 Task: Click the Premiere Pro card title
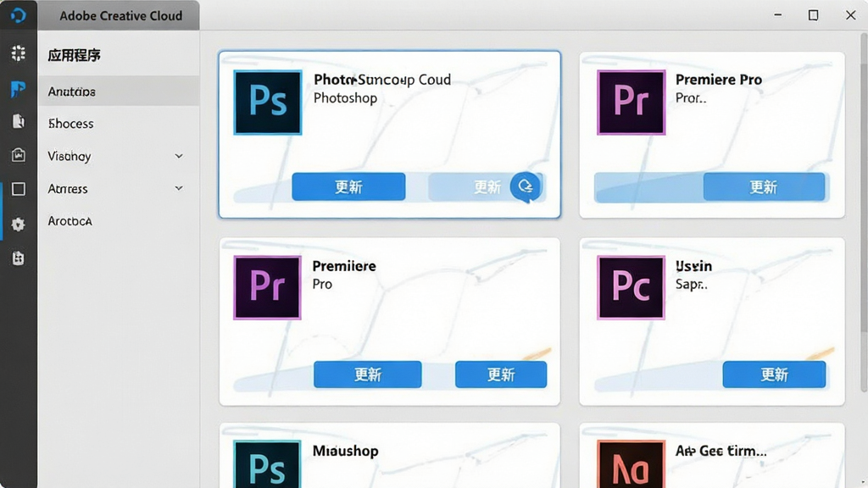point(719,80)
